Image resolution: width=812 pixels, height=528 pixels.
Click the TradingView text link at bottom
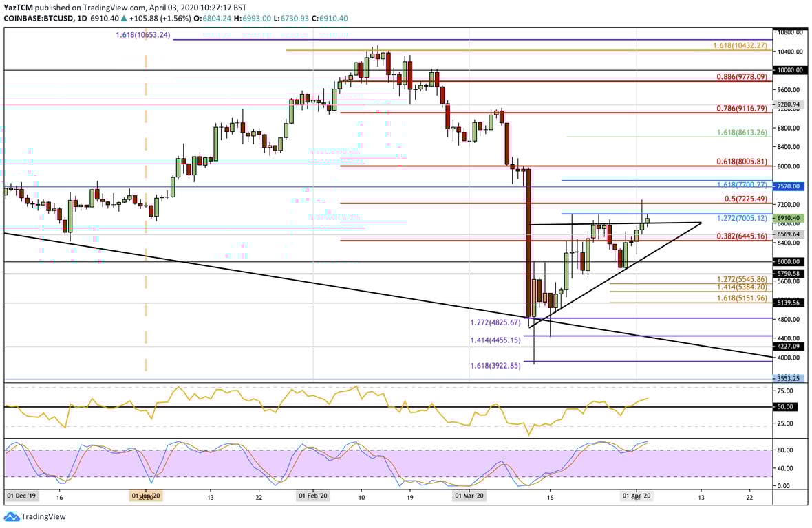[43, 516]
